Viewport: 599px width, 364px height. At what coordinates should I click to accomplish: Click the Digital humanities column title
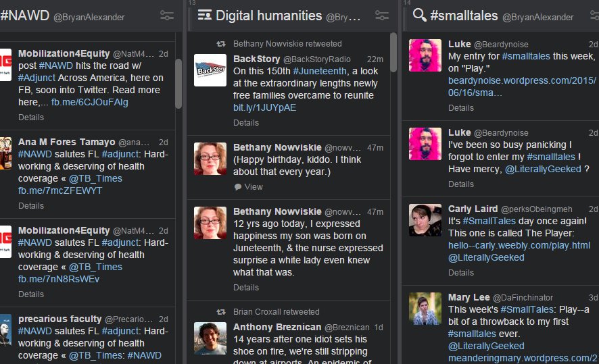(268, 16)
